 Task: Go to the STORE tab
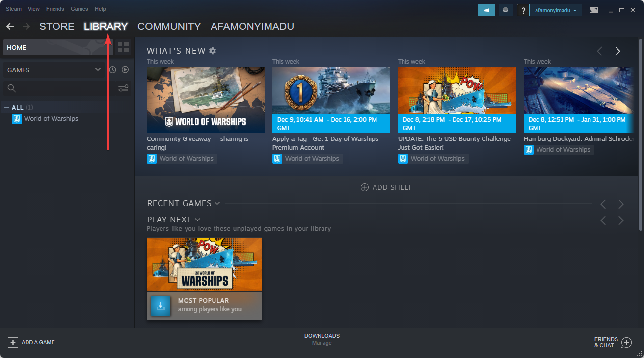[57, 27]
